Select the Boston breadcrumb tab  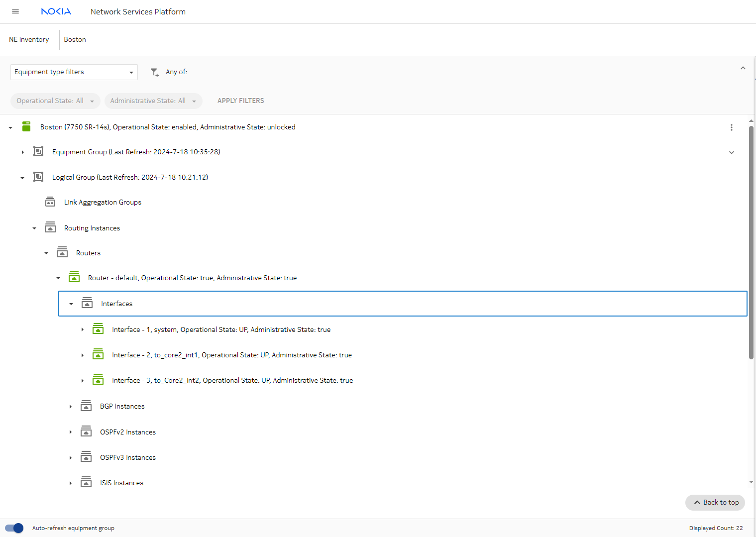click(x=75, y=40)
